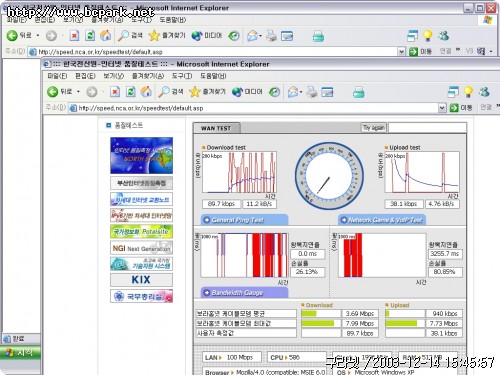Screen dimensions: 500x375
Task: Expand General Ping Test section header
Action: 244,220
